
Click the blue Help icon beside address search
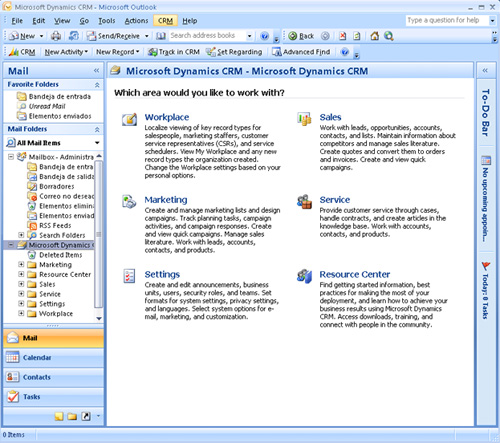tap(264, 36)
